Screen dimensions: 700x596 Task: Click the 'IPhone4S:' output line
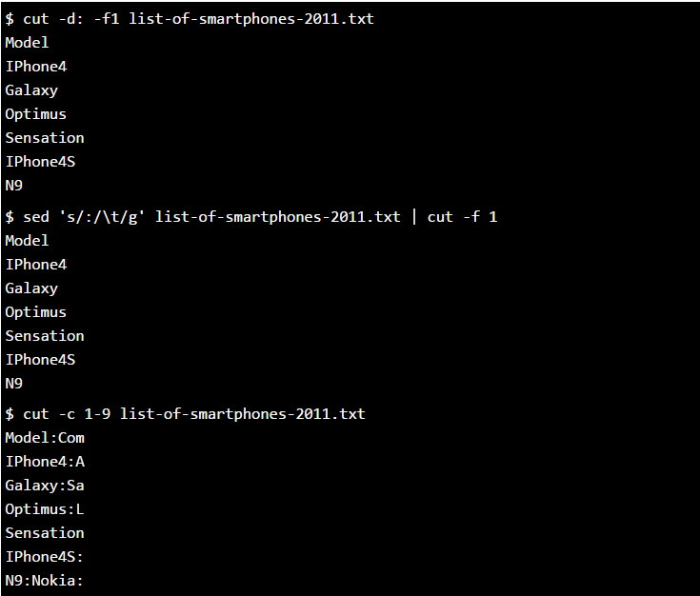[x=44, y=557]
